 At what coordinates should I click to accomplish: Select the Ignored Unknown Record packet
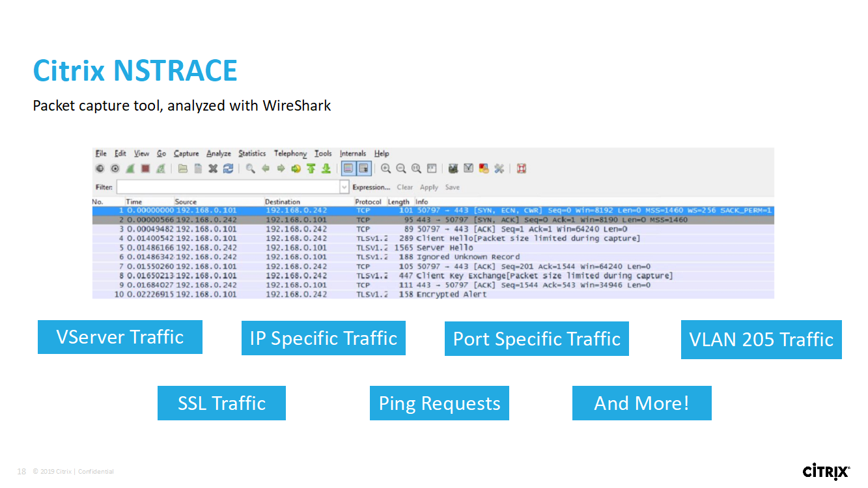point(433,257)
